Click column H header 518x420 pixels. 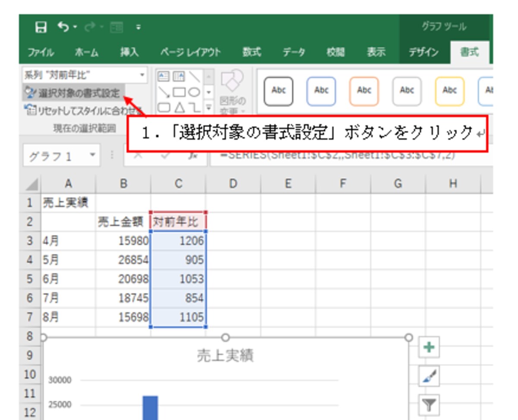click(x=452, y=184)
